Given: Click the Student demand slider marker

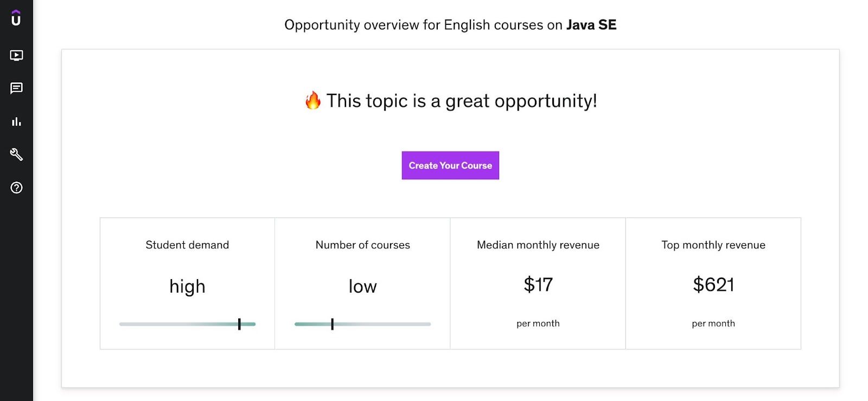Looking at the screenshot, I should [x=239, y=324].
